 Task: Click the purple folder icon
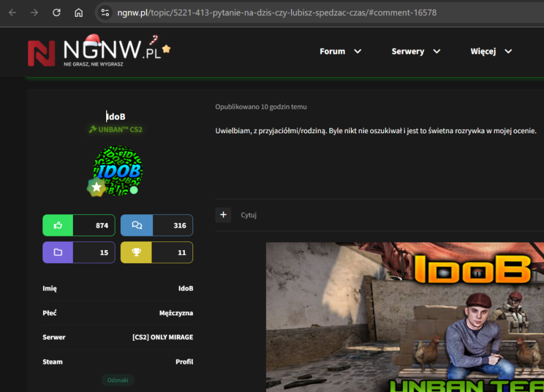(x=58, y=252)
